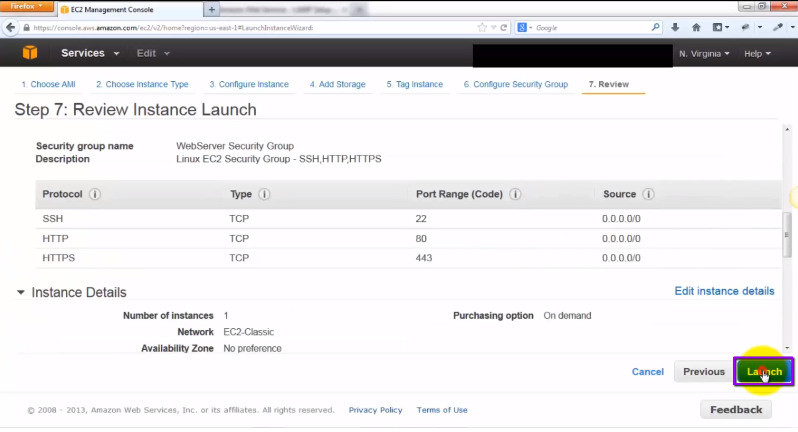Click the browser address bar URL
The image size is (798, 432).
tap(173, 28)
